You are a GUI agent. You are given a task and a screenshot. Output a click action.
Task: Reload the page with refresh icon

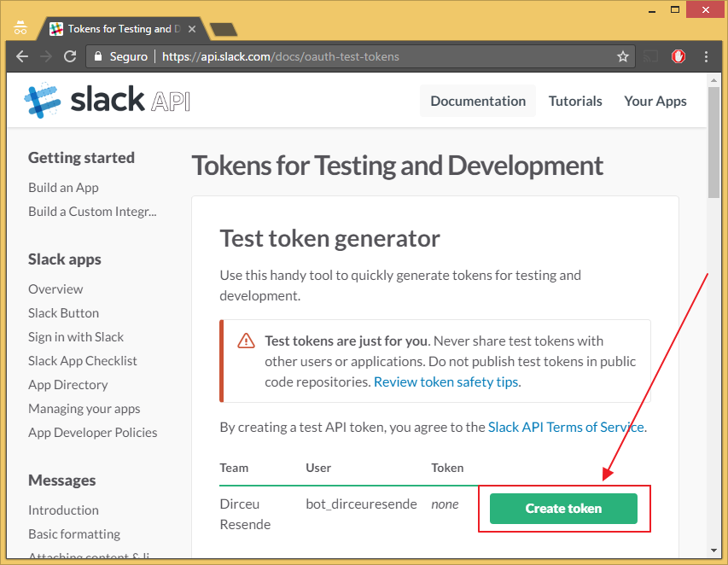(x=70, y=56)
